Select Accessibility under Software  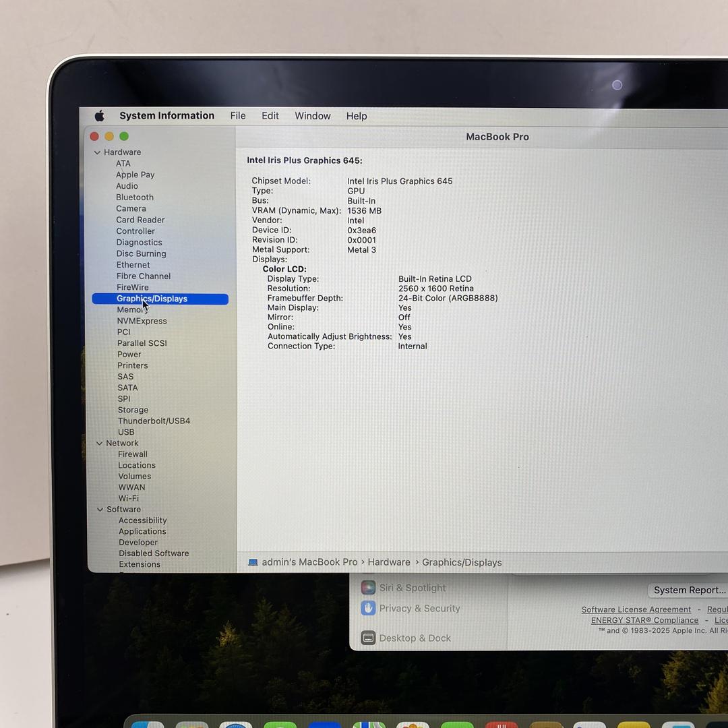tap(142, 520)
